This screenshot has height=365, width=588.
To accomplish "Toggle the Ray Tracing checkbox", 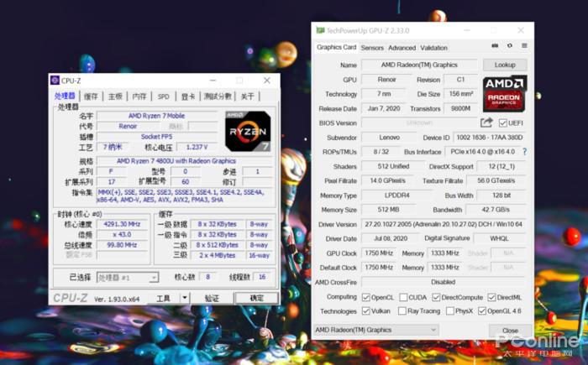I will pyautogui.click(x=402, y=311).
